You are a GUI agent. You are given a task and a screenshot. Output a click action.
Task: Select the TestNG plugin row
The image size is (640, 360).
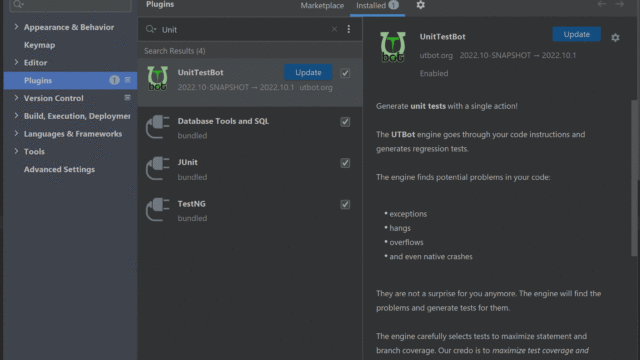(250, 211)
